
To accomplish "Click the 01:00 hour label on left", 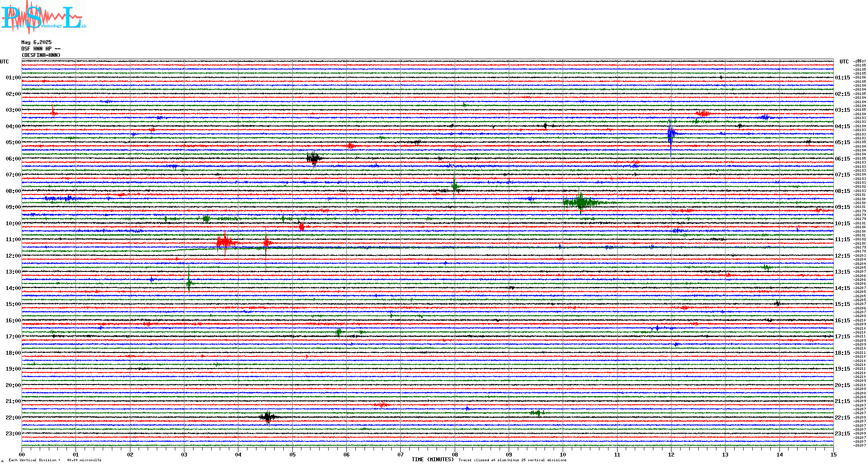I will (x=13, y=78).
